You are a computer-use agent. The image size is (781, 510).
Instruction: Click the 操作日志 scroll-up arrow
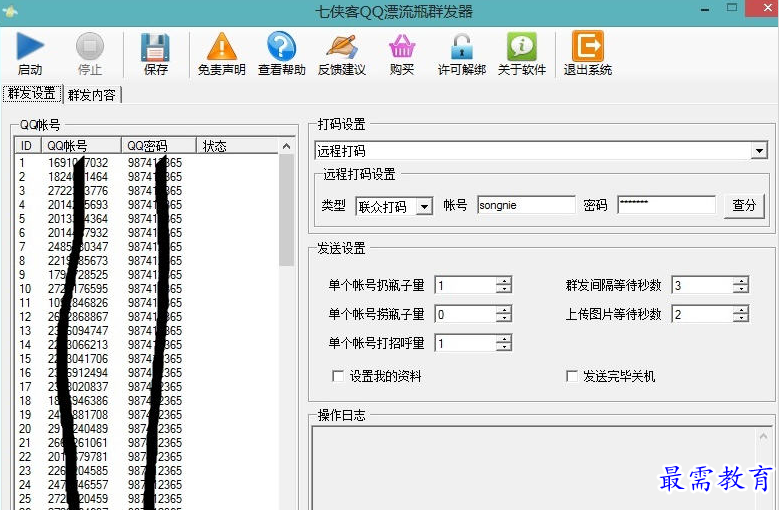pos(764,437)
